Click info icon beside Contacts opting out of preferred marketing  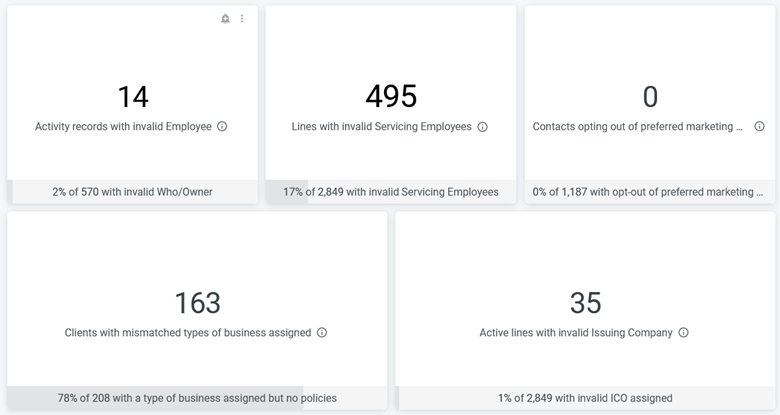click(x=759, y=126)
